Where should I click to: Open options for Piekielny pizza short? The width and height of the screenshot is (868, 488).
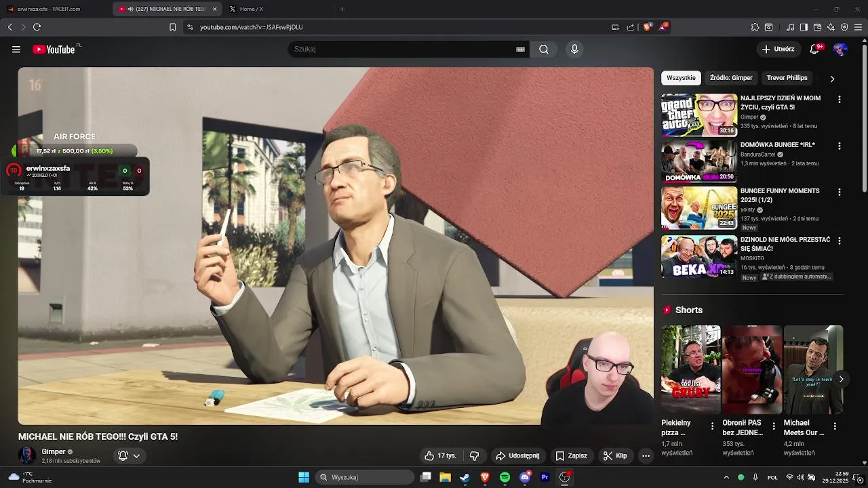coord(712,426)
